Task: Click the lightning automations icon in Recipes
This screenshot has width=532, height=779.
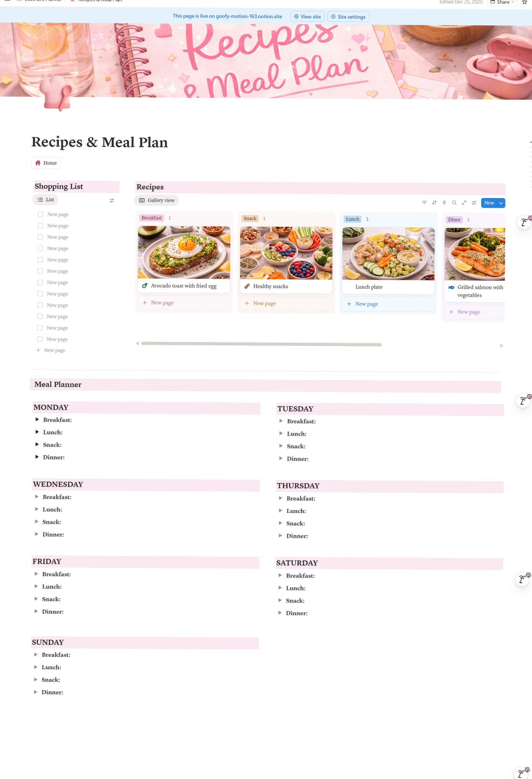Action: [x=444, y=202]
